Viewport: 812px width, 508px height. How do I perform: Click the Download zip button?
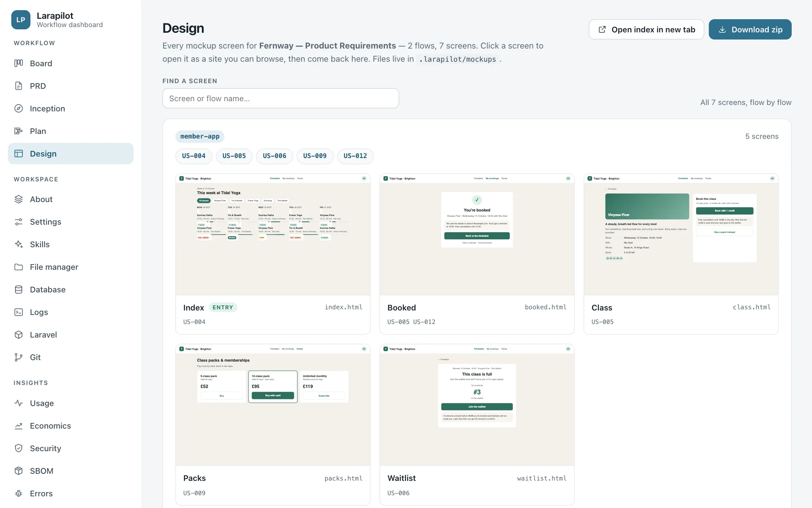(x=750, y=29)
